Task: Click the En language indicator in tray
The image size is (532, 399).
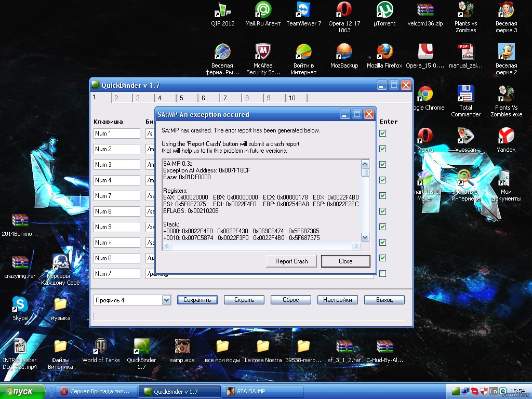Action: [494, 392]
